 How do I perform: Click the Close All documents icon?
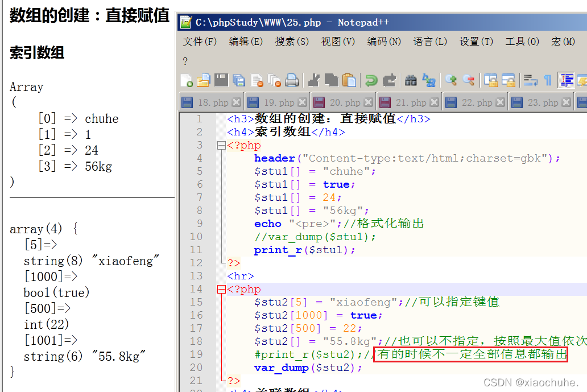(x=274, y=80)
